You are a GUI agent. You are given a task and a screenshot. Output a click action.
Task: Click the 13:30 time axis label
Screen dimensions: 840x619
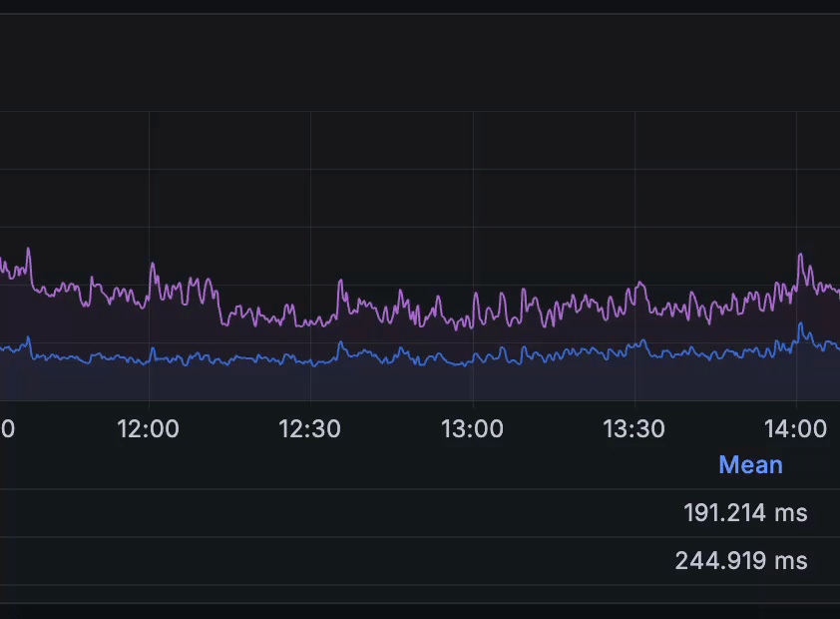pyautogui.click(x=633, y=428)
